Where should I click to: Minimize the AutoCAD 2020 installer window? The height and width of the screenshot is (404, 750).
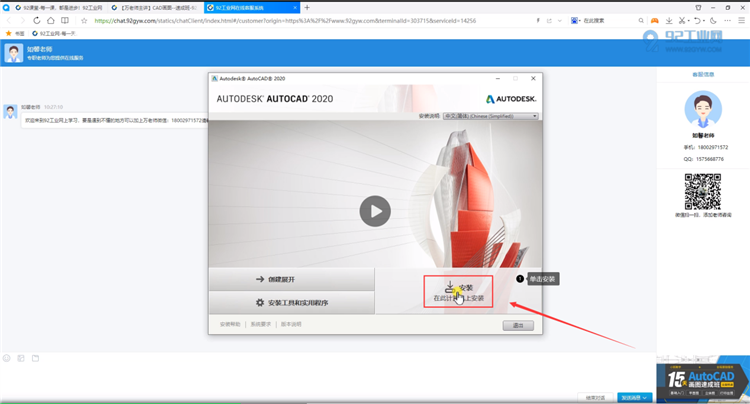tap(497, 78)
